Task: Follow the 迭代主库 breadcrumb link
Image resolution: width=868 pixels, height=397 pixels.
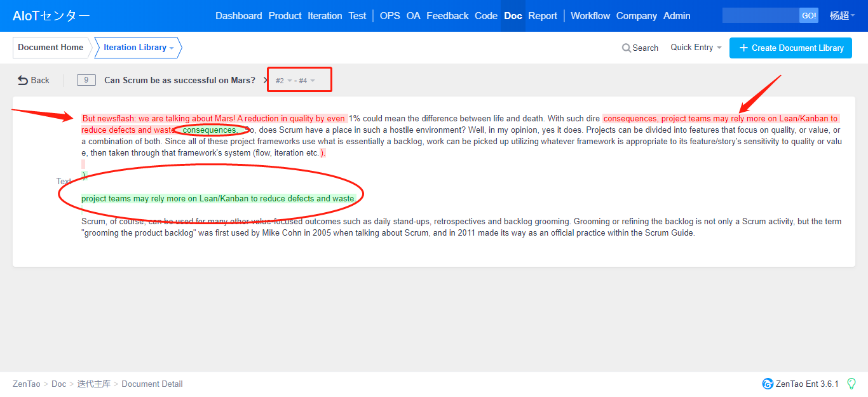Action: point(94,384)
